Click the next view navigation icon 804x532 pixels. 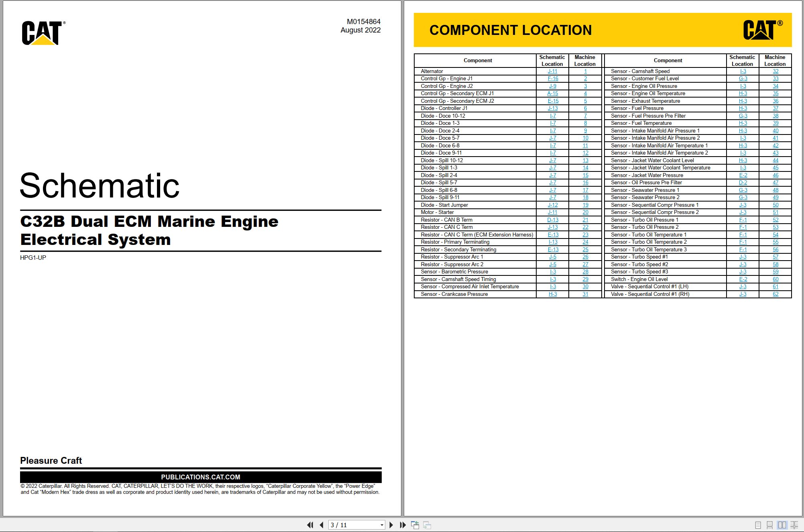click(427, 525)
